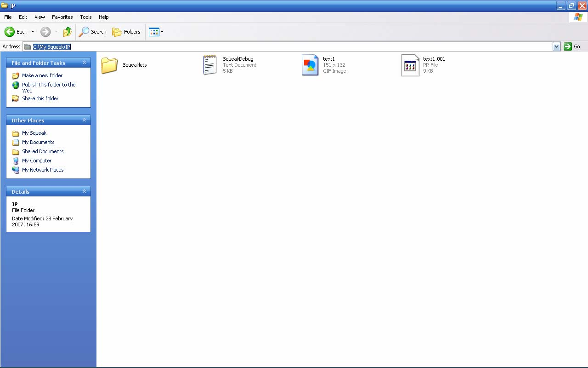Go to Shared Documents link
This screenshot has width=588, height=368.
click(43, 151)
